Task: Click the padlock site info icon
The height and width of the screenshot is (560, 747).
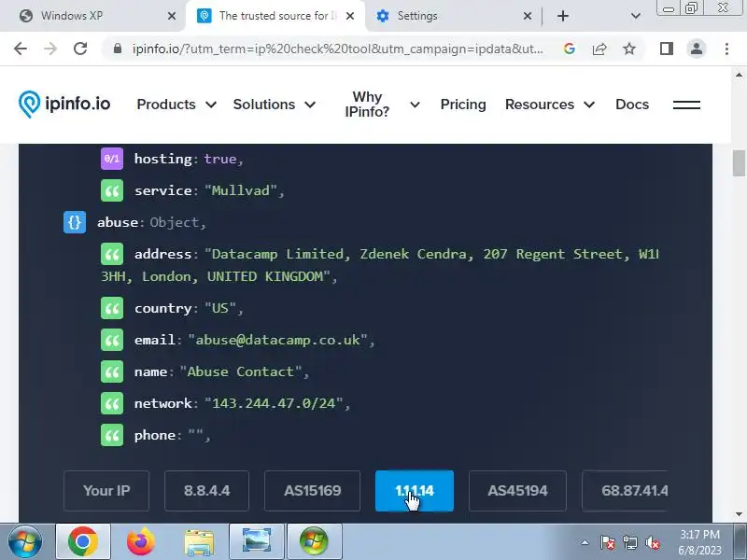Action: click(x=118, y=49)
